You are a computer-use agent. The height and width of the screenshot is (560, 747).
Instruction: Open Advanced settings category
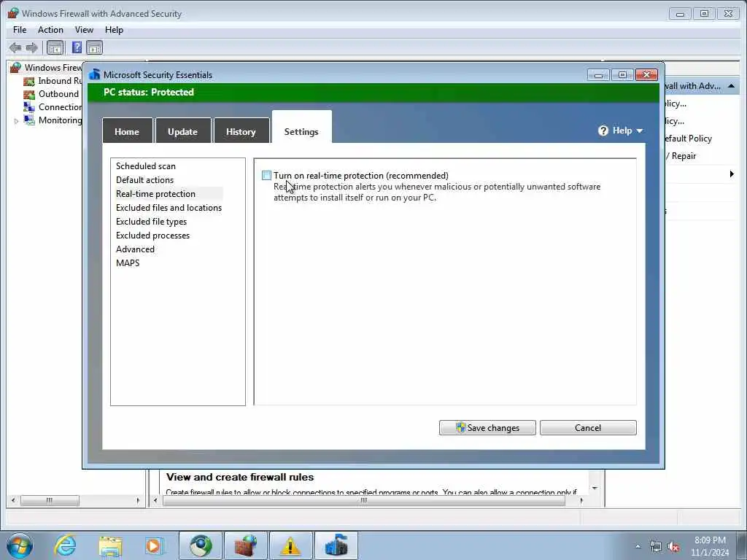pyautogui.click(x=135, y=249)
